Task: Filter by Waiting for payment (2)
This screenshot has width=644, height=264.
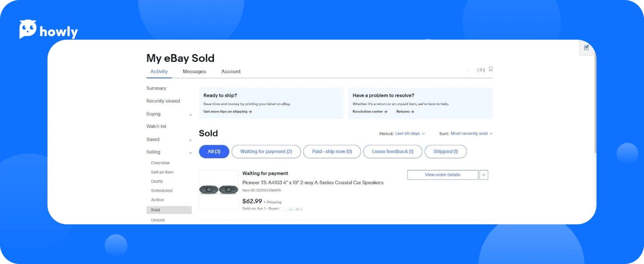Action: (266, 152)
